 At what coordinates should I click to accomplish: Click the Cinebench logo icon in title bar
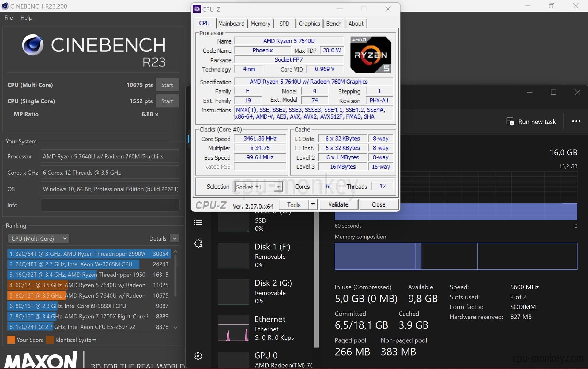click(x=5, y=6)
